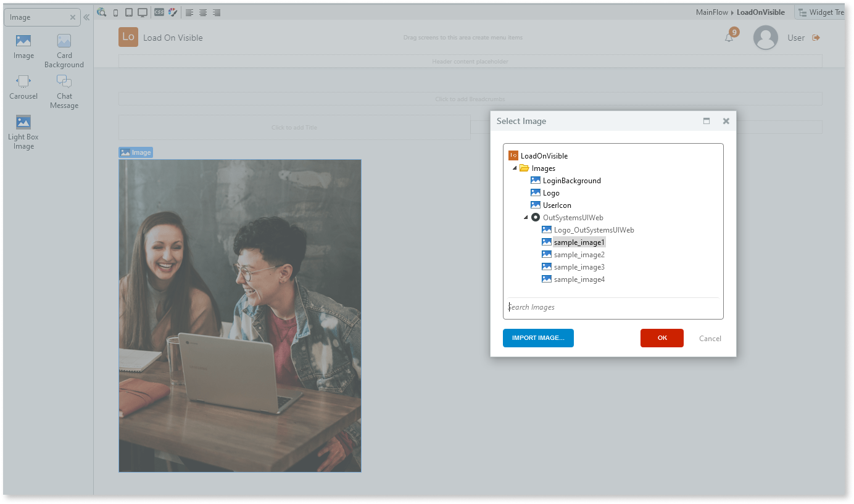Open the CSS editor
Viewport: 854px width, 504px height.
159,12
